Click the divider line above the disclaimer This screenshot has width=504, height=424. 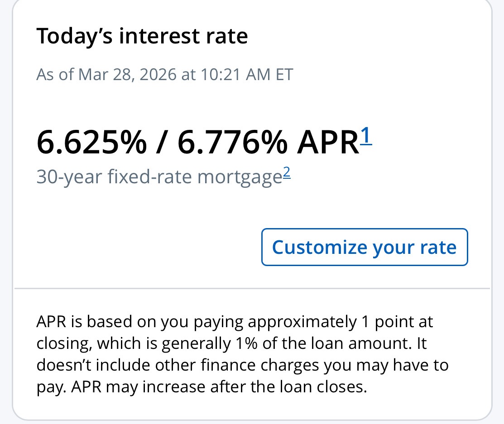(x=252, y=288)
